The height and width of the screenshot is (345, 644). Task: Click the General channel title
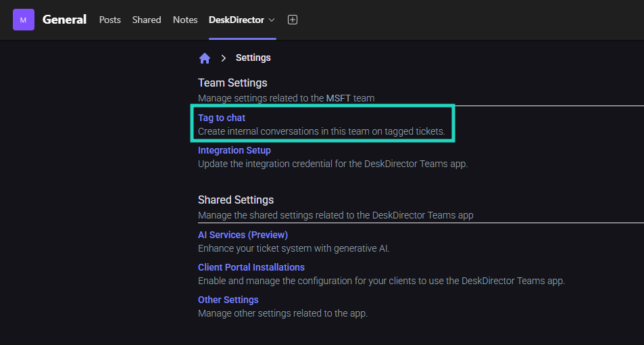click(64, 20)
